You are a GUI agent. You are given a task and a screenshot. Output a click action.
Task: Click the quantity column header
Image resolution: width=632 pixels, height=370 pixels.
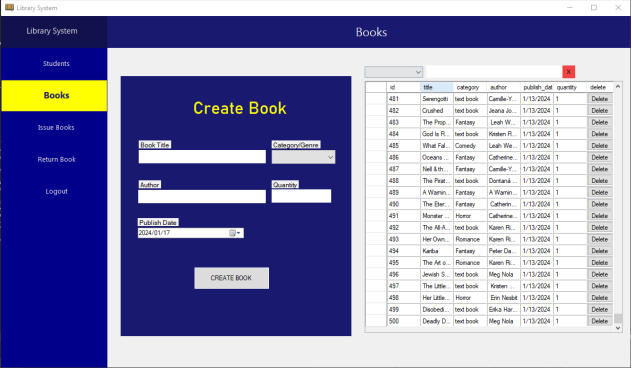click(x=570, y=87)
